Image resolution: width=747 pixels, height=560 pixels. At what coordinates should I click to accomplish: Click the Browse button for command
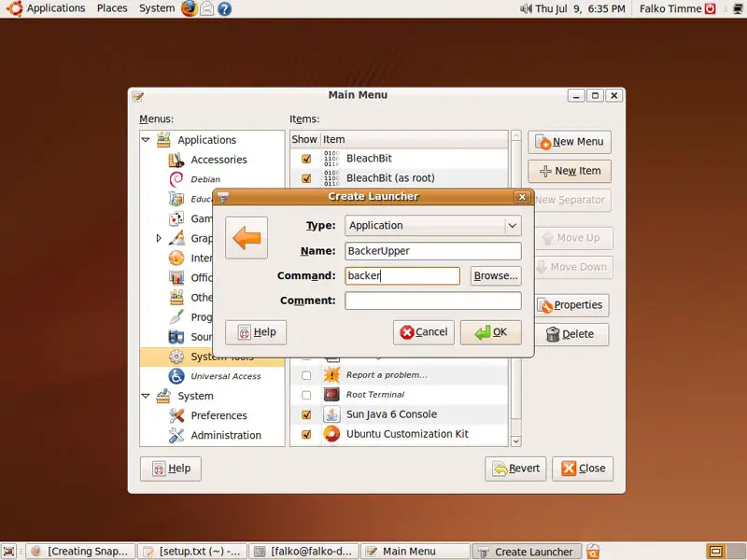click(496, 275)
